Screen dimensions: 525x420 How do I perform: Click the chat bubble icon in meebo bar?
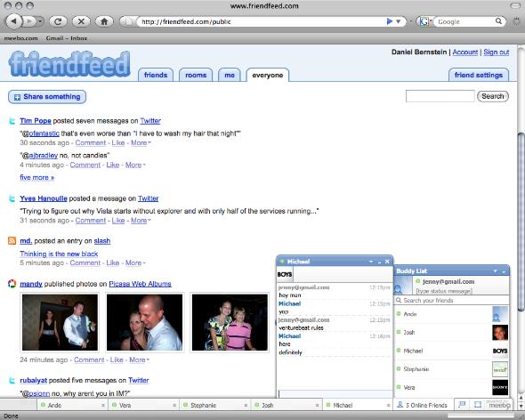click(x=462, y=405)
